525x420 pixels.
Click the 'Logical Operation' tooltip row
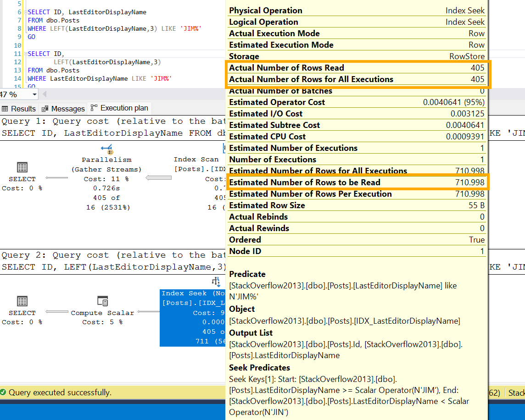tap(357, 22)
